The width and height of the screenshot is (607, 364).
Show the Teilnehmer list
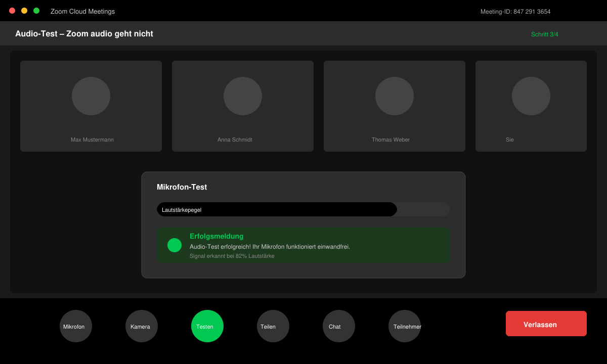tap(405, 326)
